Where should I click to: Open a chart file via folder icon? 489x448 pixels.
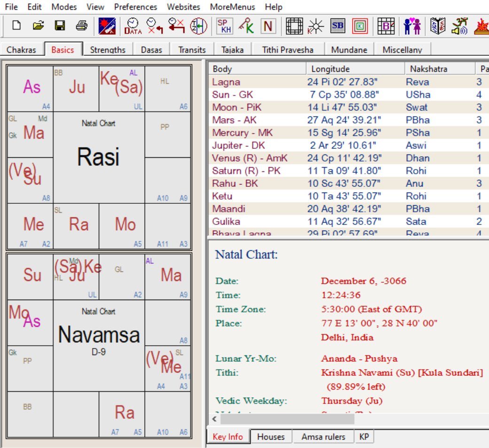(x=38, y=25)
